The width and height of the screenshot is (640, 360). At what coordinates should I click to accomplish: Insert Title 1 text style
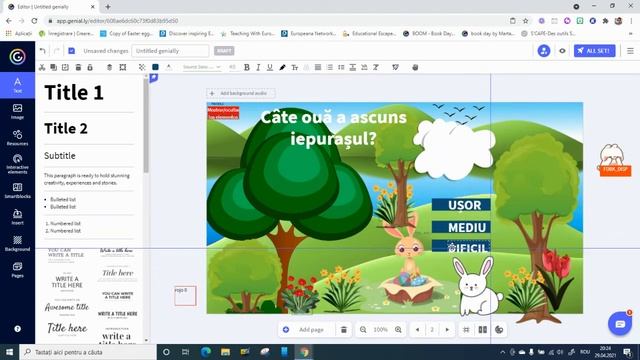pos(74,93)
